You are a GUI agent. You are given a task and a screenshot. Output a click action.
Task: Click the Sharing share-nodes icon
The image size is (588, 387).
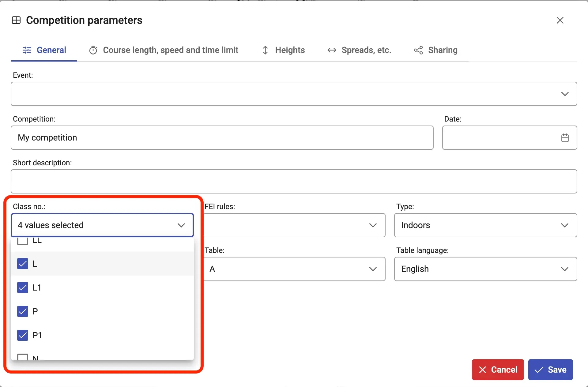coord(418,50)
